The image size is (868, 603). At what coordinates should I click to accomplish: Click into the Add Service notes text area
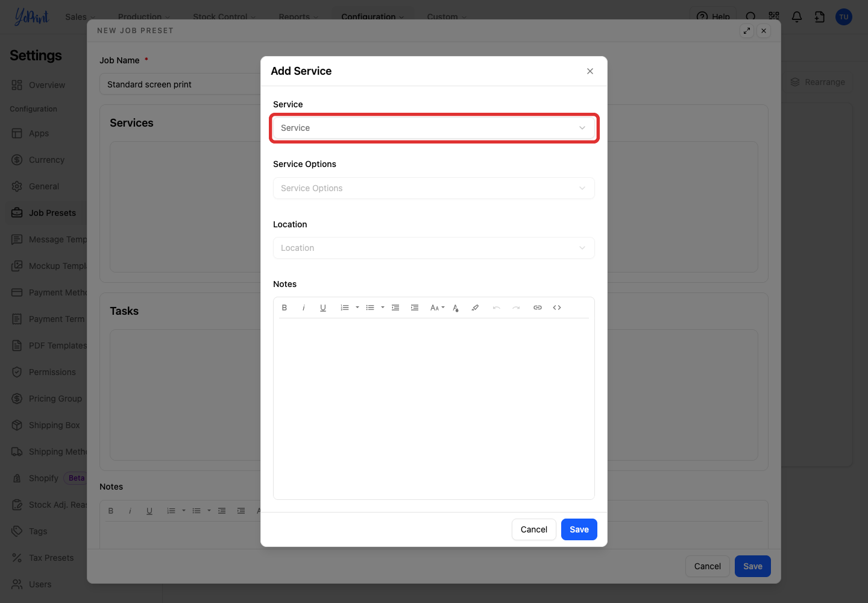click(434, 409)
